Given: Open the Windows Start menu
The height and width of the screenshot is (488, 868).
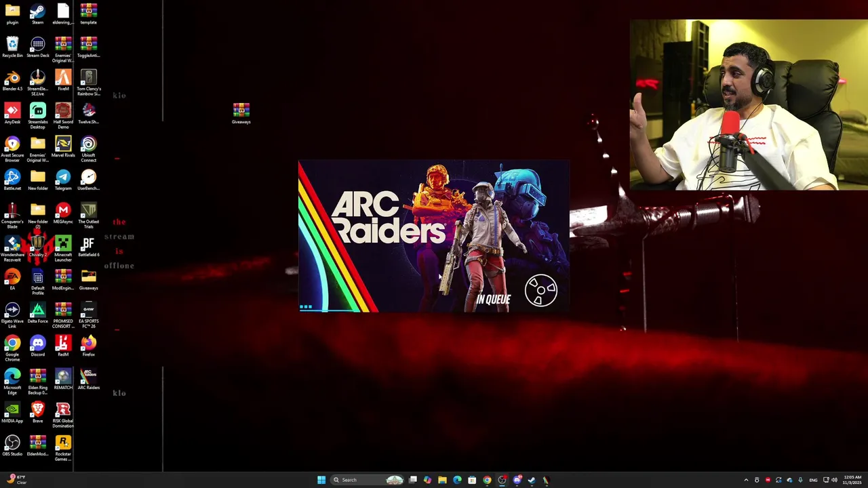Looking at the screenshot, I should 321,480.
